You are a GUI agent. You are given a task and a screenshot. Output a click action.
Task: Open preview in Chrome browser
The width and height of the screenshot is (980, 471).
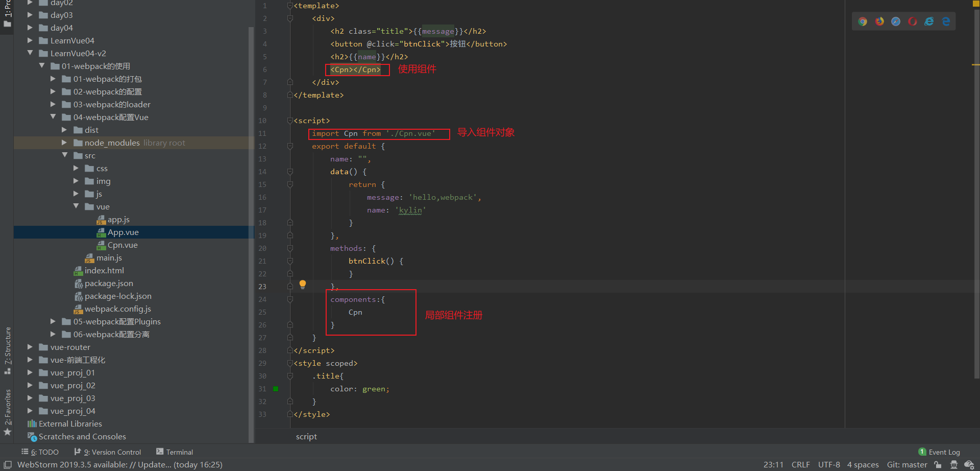point(863,21)
